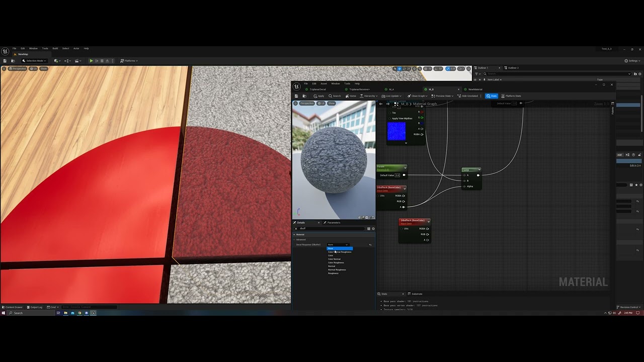Close the Stats tab
This screenshot has width=644, height=362.
403,294
